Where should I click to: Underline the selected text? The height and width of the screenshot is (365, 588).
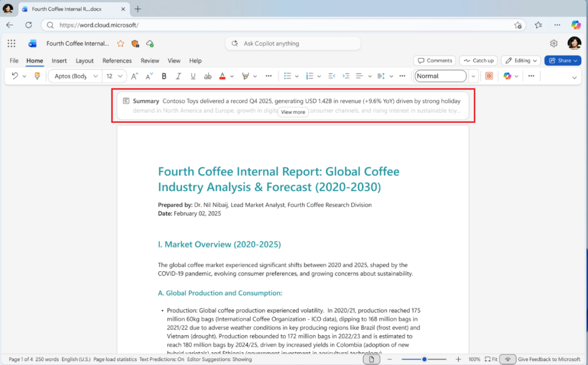193,76
